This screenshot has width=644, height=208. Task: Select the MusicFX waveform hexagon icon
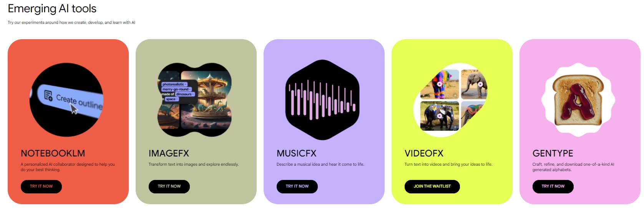pyautogui.click(x=322, y=100)
